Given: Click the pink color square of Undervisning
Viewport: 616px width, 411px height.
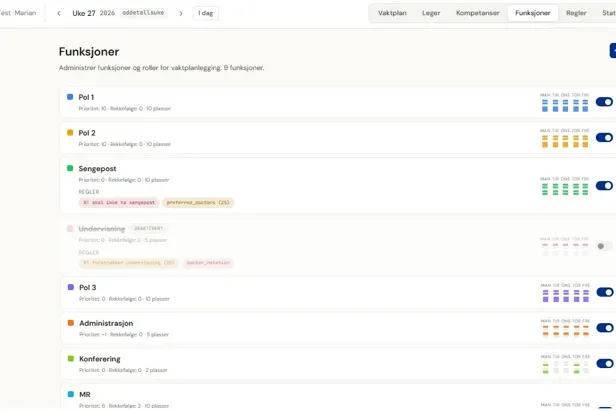Looking at the screenshot, I should coord(70,228).
